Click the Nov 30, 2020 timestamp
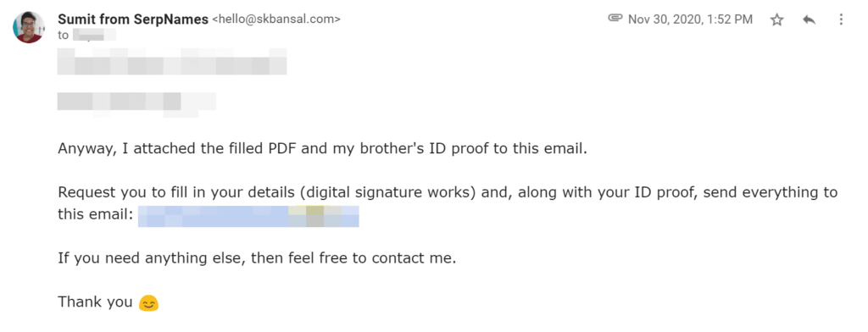This screenshot has height=332, width=868. coord(690,19)
